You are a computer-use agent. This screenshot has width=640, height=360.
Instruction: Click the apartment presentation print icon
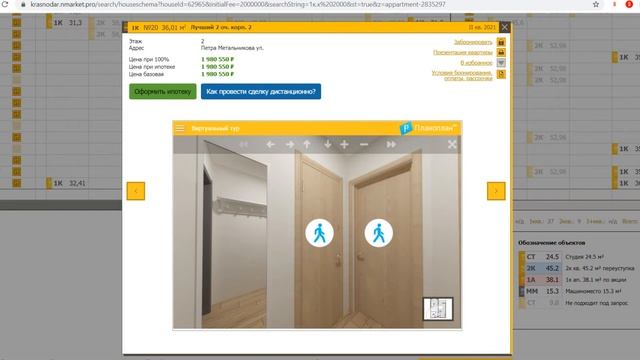click(x=501, y=52)
